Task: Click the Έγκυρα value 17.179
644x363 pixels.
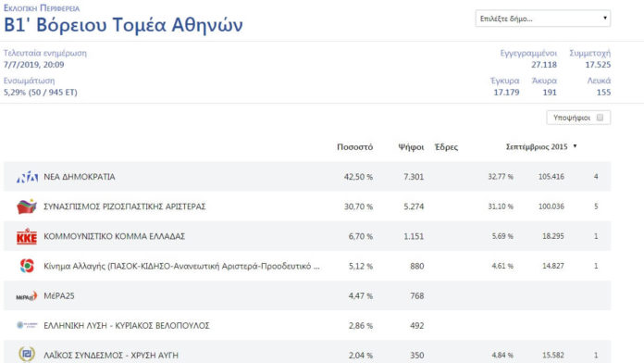Action: click(506, 92)
